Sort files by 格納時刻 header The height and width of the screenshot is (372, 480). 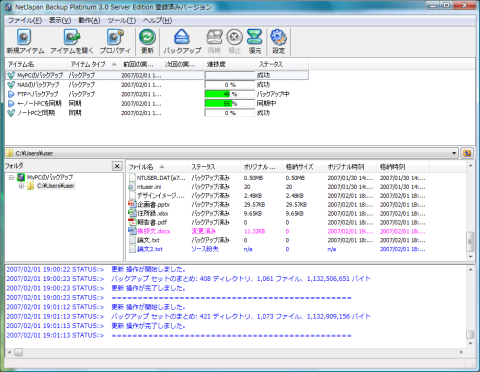(x=403, y=167)
